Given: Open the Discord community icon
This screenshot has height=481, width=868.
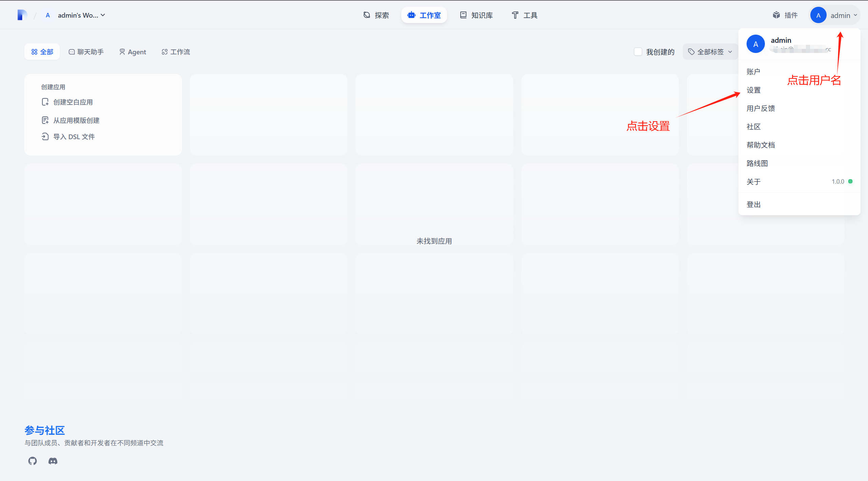Looking at the screenshot, I should pyautogui.click(x=53, y=461).
